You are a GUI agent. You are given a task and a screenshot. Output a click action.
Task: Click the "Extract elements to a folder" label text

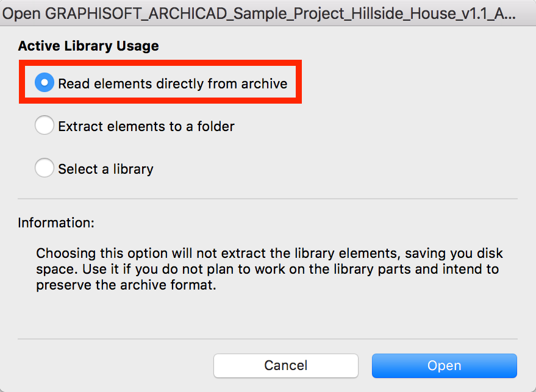point(146,127)
